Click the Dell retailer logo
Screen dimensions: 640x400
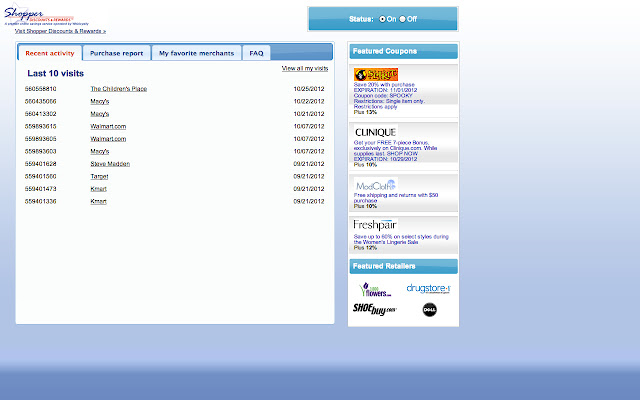click(x=430, y=310)
